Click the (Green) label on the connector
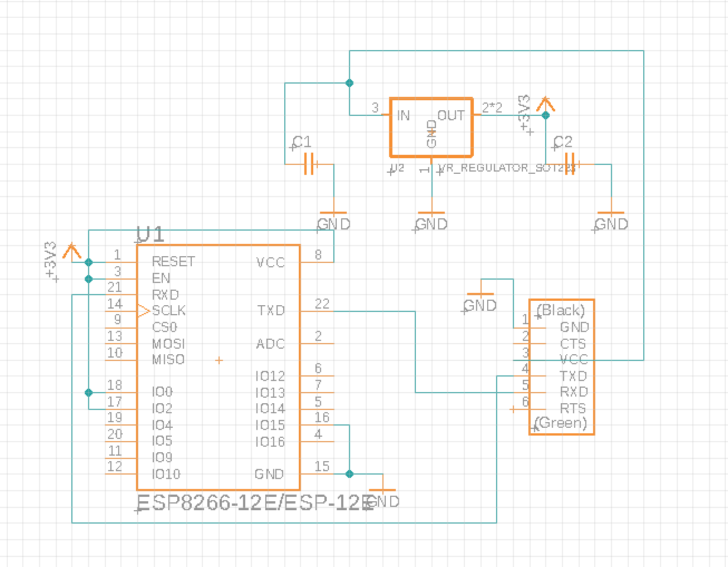This screenshot has height=567, width=728. (x=561, y=423)
